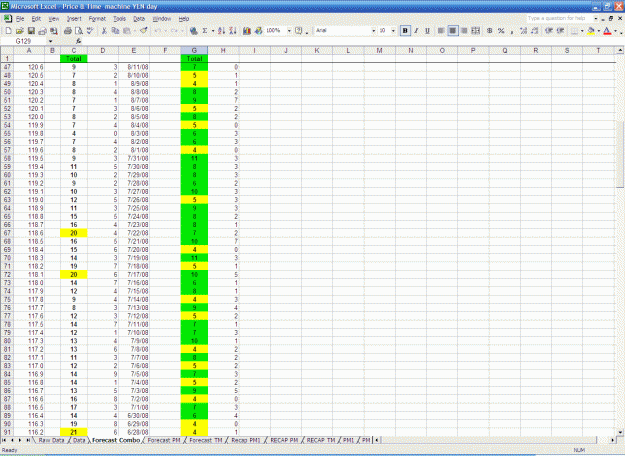Switch to the Forecast PM sheet tab
The height and width of the screenshot is (456, 625).
pyautogui.click(x=164, y=440)
